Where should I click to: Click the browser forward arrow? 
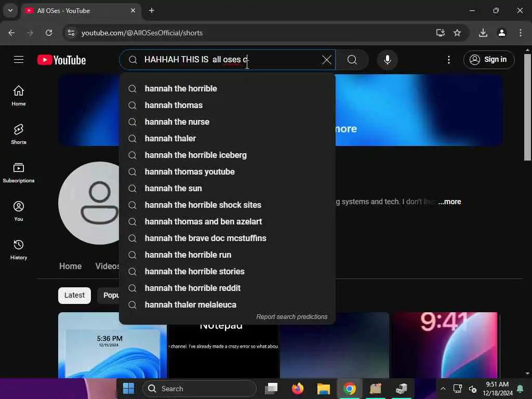point(30,33)
